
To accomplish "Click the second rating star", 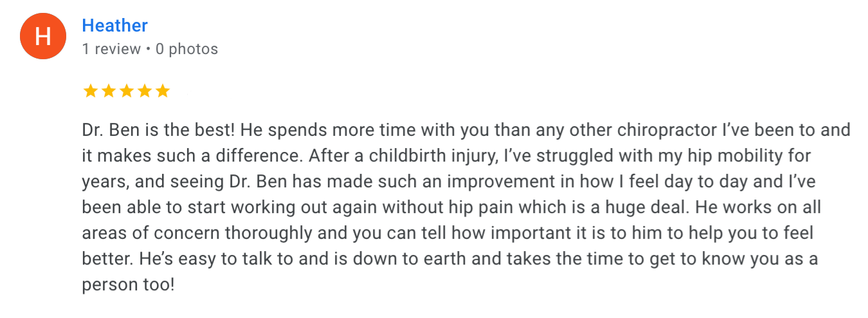I will point(109,91).
